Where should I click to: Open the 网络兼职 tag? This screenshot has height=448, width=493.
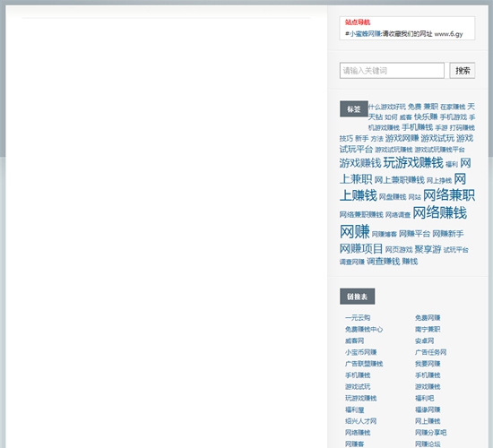click(x=449, y=195)
